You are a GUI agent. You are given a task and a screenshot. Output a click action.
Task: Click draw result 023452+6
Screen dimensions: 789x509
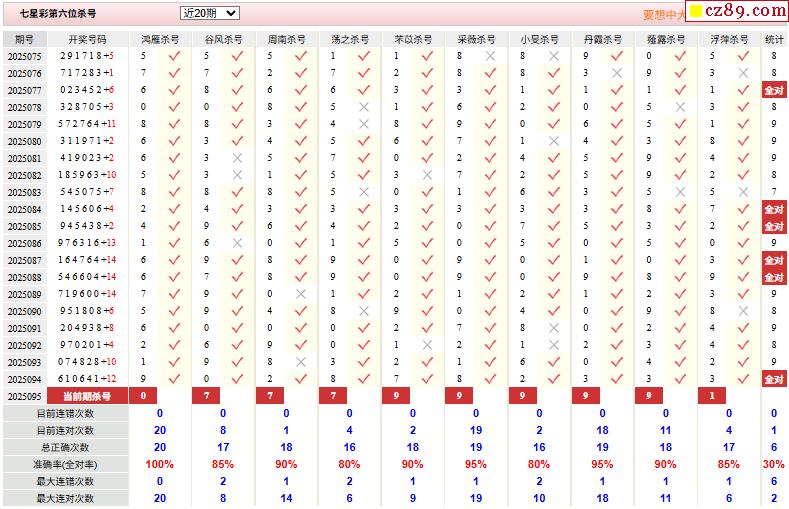[87, 90]
